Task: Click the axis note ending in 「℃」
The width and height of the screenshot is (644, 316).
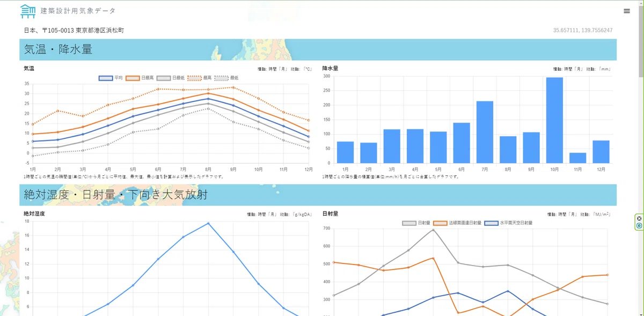Action: (285, 69)
